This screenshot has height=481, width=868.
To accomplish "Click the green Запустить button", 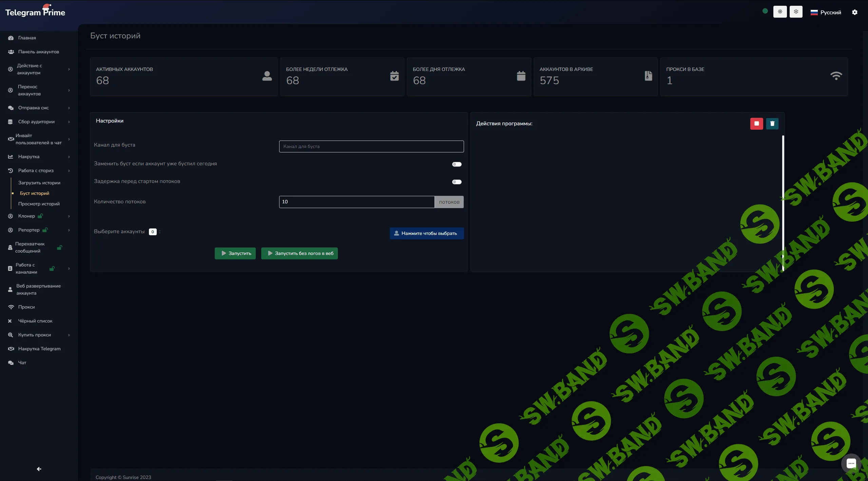I will tap(235, 253).
